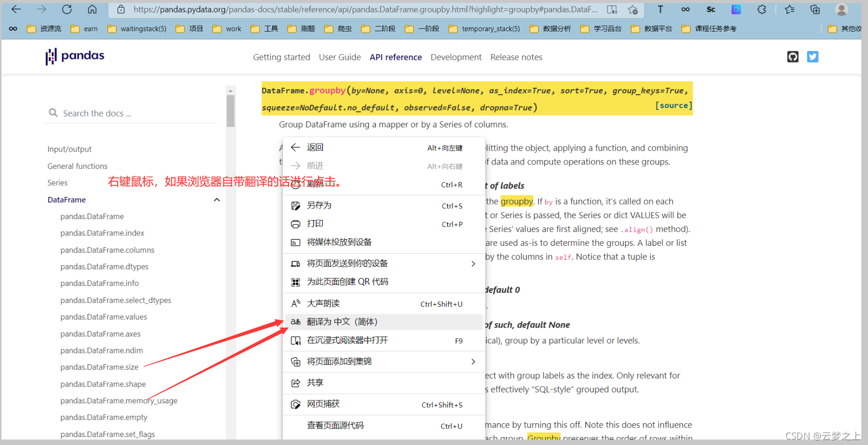Collapse the DataFrame sidebar section
This screenshot has width=868, height=445.
click(x=216, y=200)
